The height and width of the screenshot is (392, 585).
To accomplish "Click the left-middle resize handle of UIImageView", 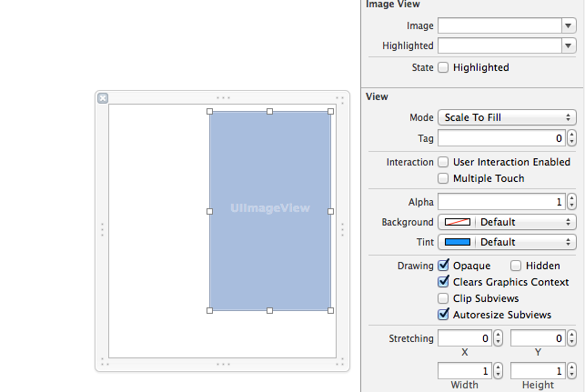I will (x=209, y=212).
